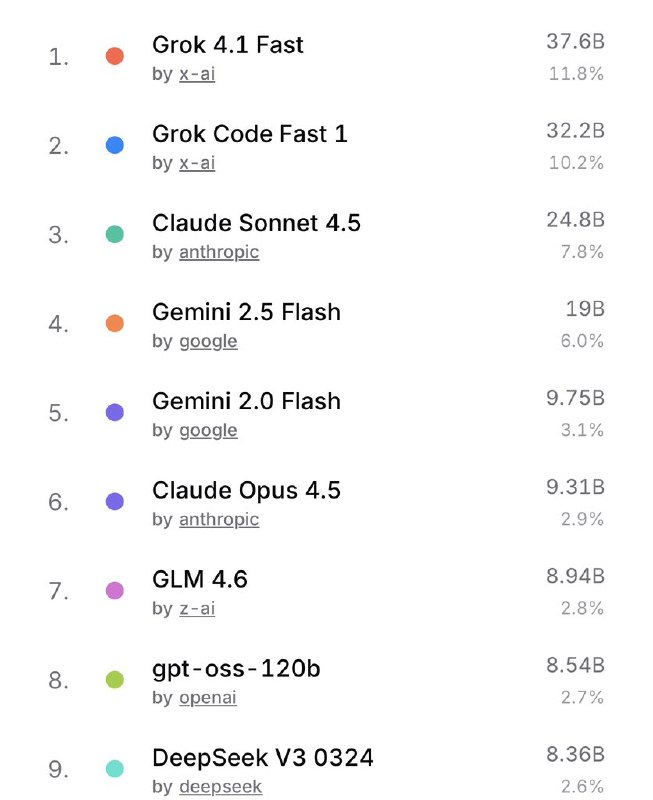Click the DeepSeek V3 0324 title
The width and height of the screenshot is (653, 800).
262,757
